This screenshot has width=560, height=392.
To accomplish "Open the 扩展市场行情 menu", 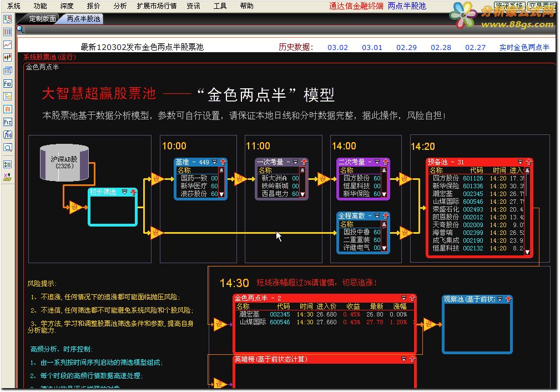I will [x=157, y=6].
